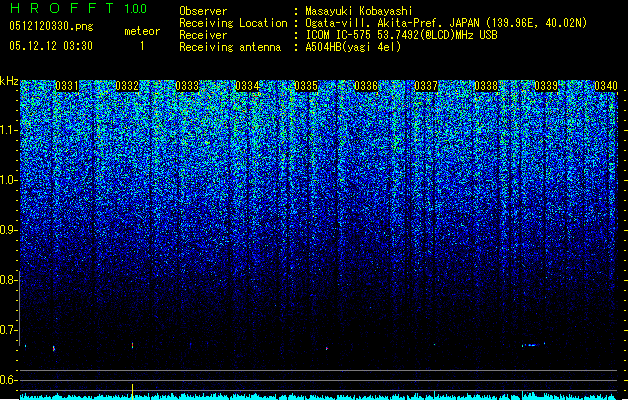Click the HROFFT 1.0.0 title text
Image resolution: width=629 pixels, height=400 pixels.
(79, 9)
